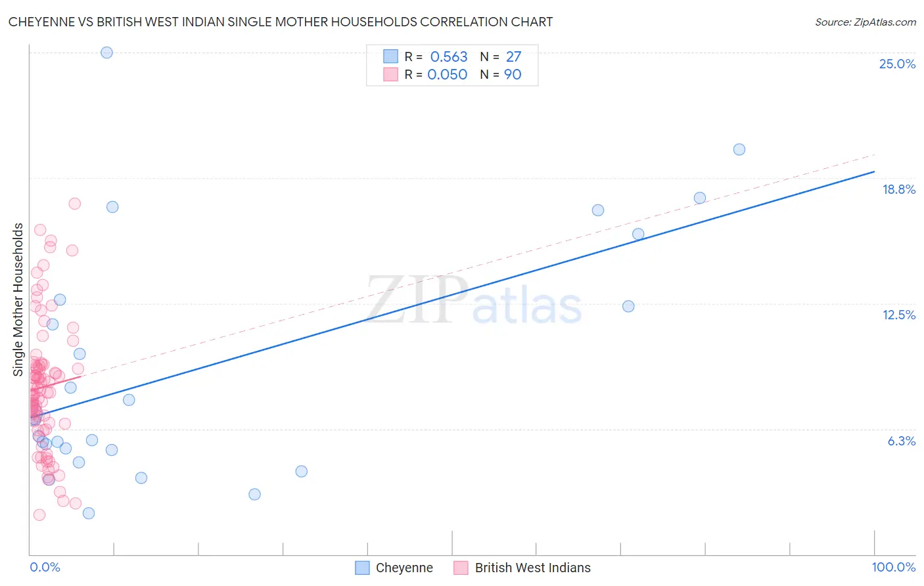Click the blue swatch beside R = 0.563

[x=390, y=56]
